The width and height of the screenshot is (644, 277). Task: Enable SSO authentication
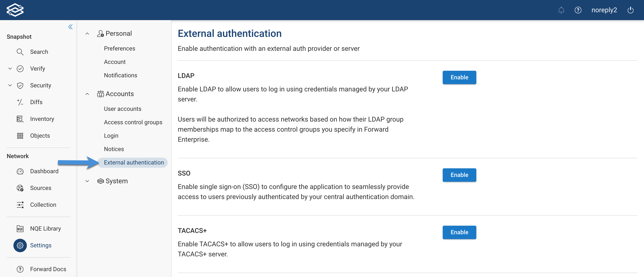pyautogui.click(x=459, y=175)
